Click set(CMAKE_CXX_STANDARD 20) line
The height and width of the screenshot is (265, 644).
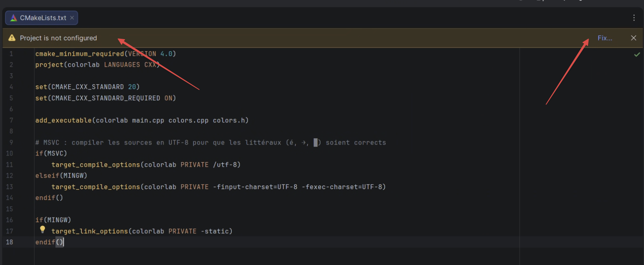point(88,87)
